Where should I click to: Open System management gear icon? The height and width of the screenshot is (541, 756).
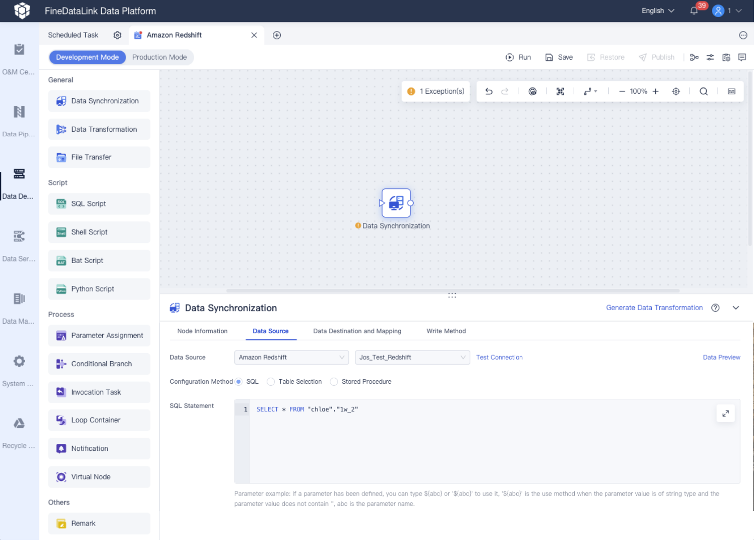pos(19,361)
